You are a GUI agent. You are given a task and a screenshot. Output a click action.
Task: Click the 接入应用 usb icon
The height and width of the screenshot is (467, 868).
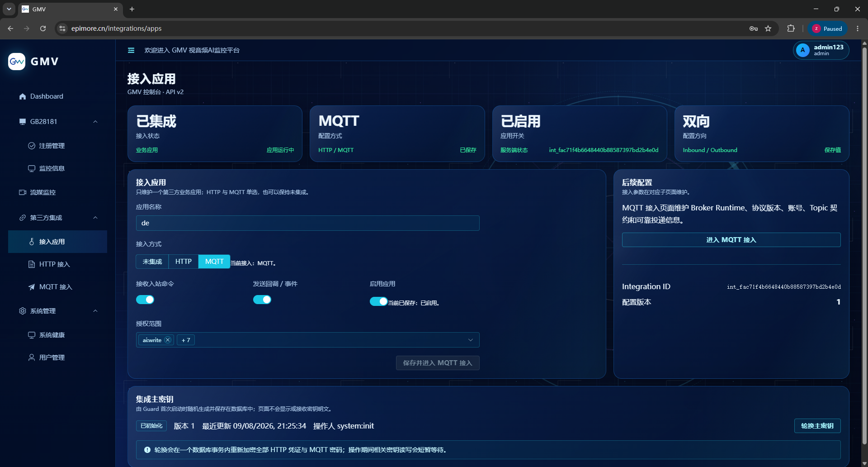32,242
